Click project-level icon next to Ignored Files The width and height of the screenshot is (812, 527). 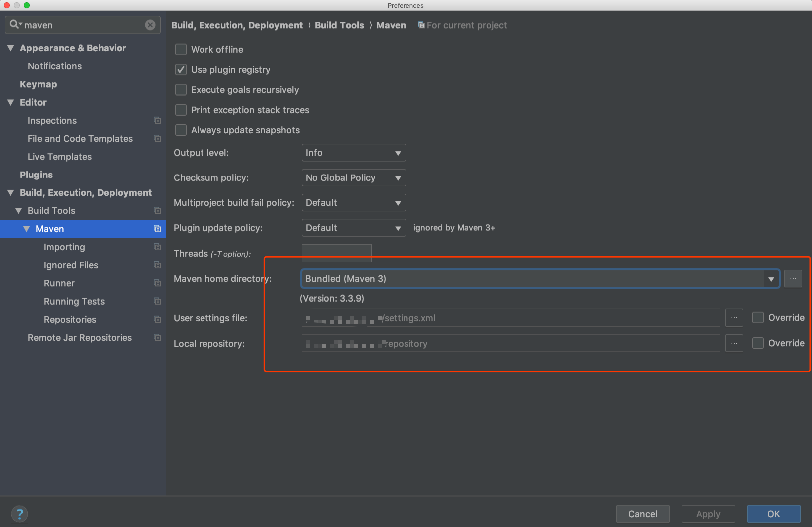click(x=157, y=265)
